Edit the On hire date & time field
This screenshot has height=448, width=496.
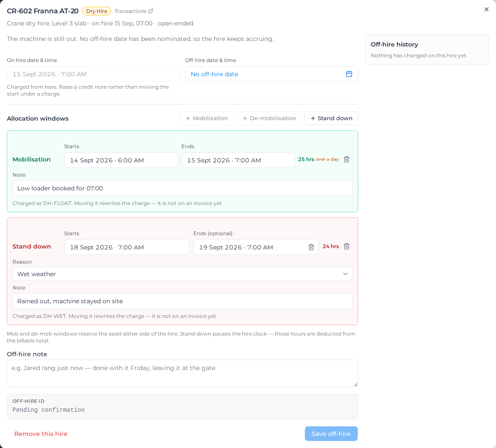click(93, 74)
